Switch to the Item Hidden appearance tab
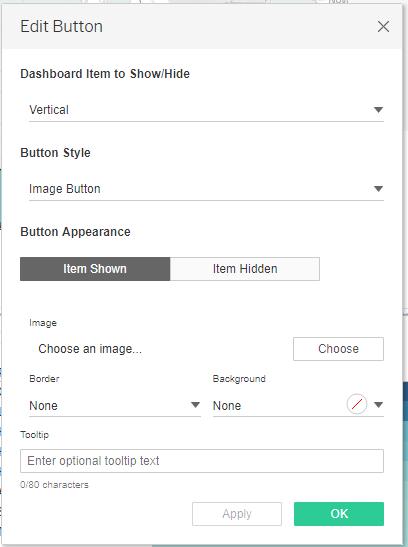 click(245, 269)
